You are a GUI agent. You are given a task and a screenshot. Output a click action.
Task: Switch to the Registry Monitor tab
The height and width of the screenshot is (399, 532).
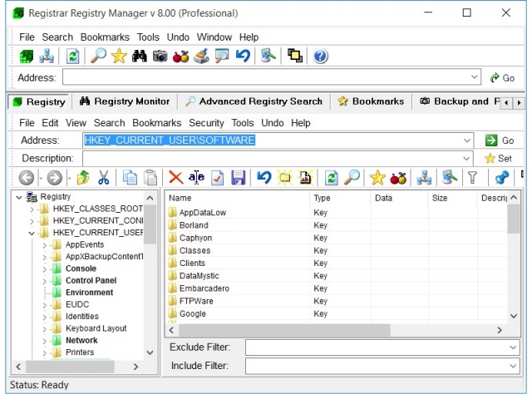(x=125, y=101)
